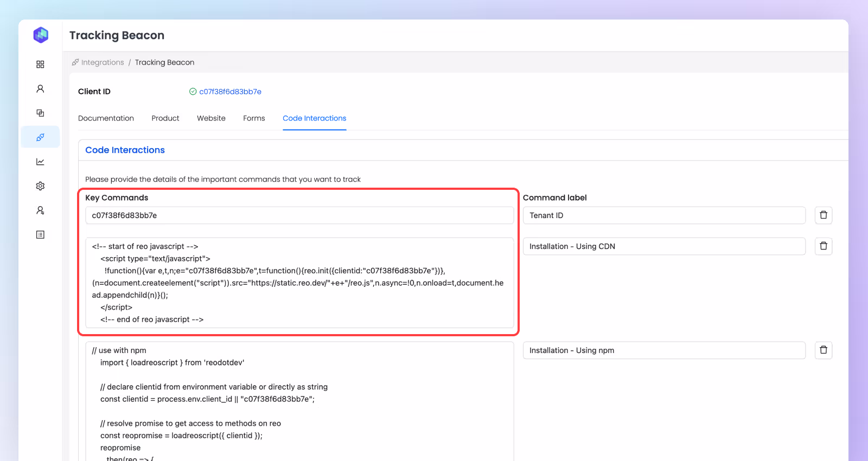The width and height of the screenshot is (868, 461).
Task: Click the Key Commands column label
Action: [x=117, y=198]
